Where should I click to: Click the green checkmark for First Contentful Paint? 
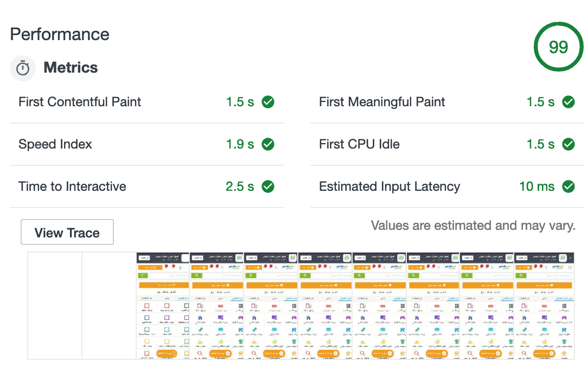coord(268,102)
